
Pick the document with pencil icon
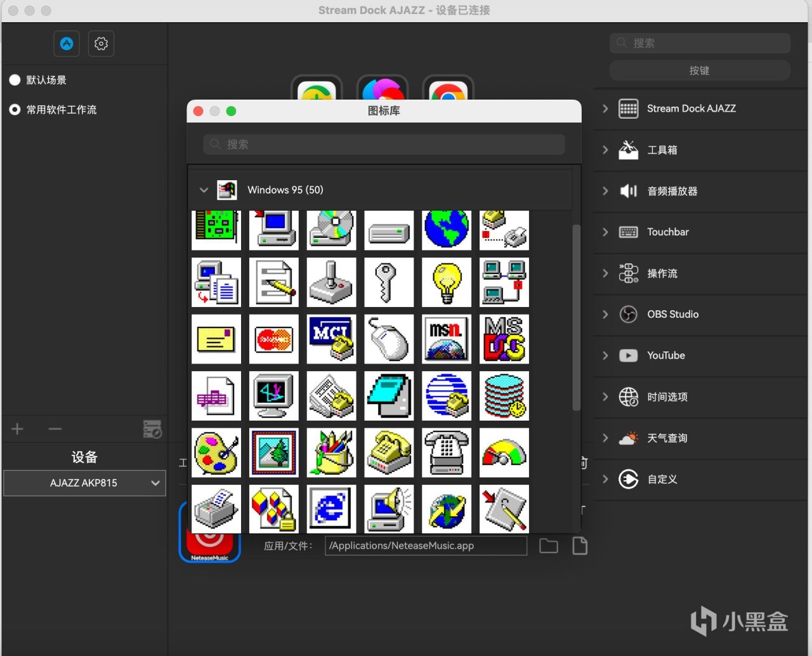(274, 282)
